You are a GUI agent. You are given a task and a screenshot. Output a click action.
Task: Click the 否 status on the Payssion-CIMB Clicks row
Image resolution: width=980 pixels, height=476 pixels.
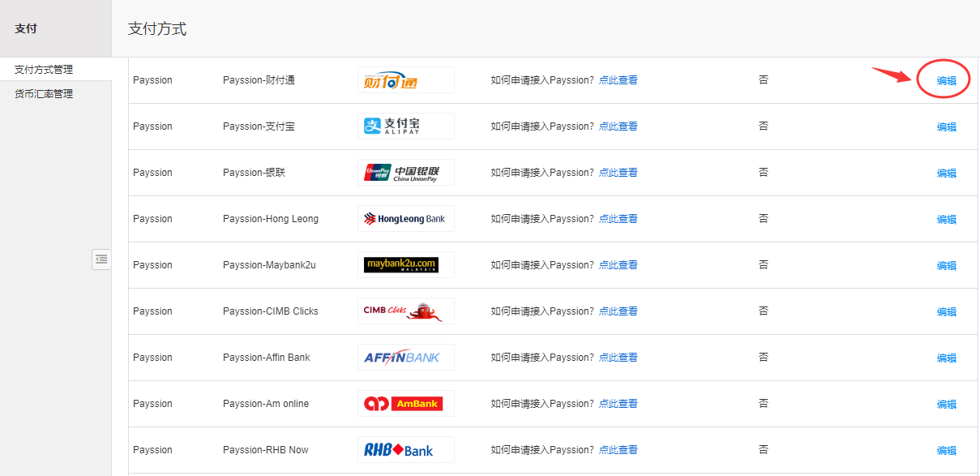(763, 311)
